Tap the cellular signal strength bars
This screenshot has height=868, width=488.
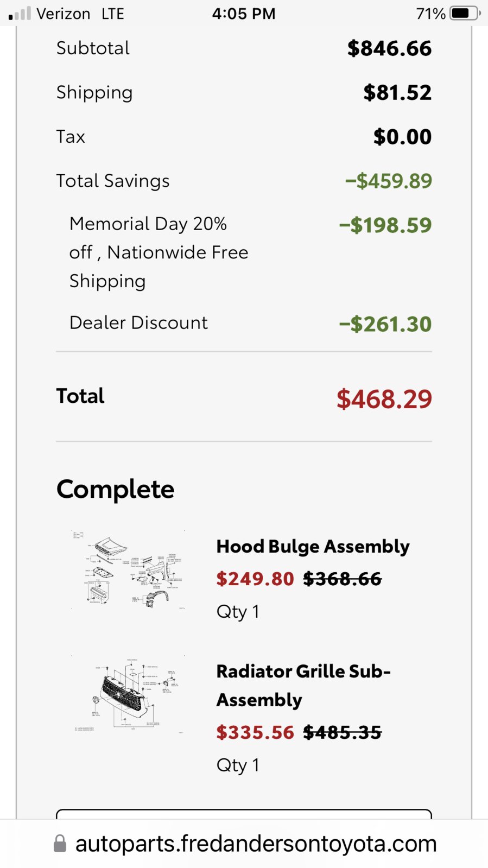tap(20, 13)
